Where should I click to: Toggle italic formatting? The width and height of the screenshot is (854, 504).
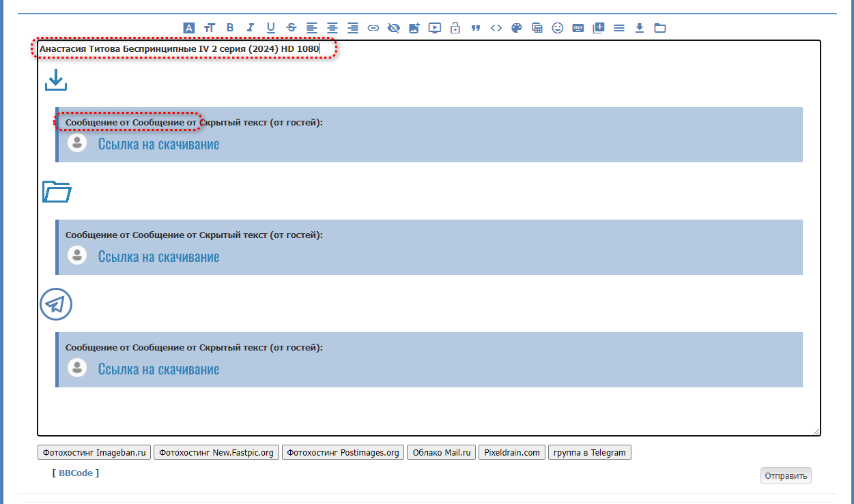coord(251,28)
